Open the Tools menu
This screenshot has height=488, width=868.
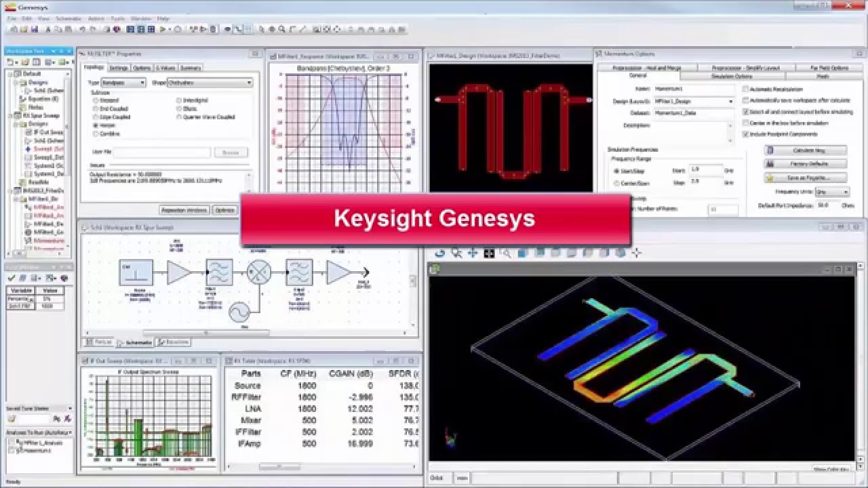click(117, 18)
